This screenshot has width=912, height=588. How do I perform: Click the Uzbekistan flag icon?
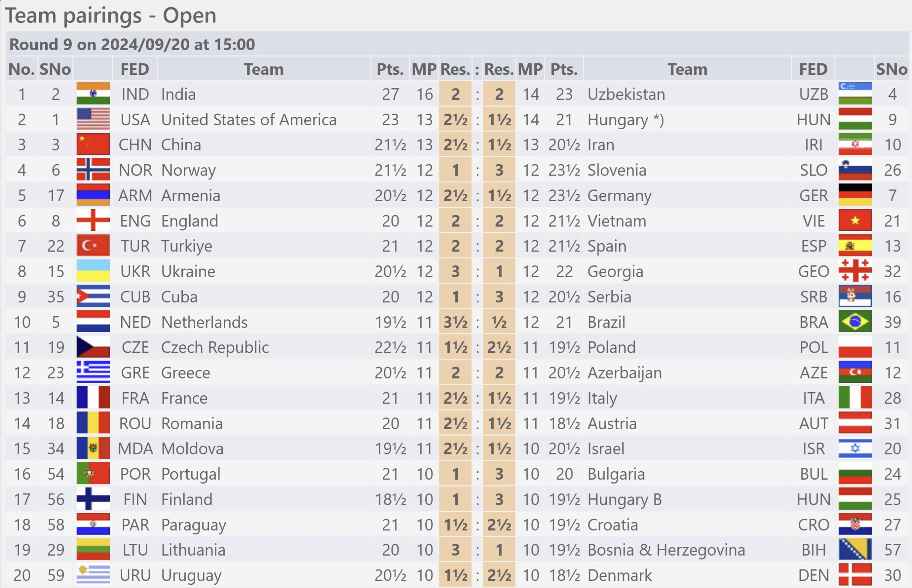(855, 94)
